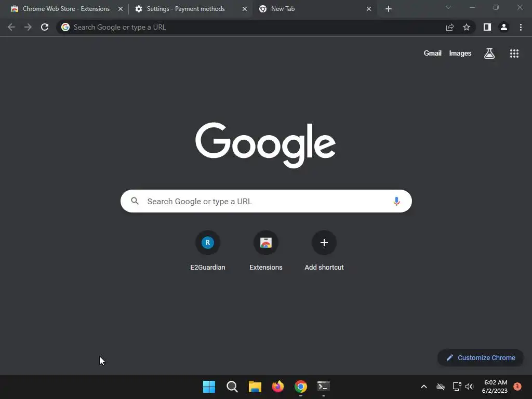Start voice search with microphone

coord(396,201)
